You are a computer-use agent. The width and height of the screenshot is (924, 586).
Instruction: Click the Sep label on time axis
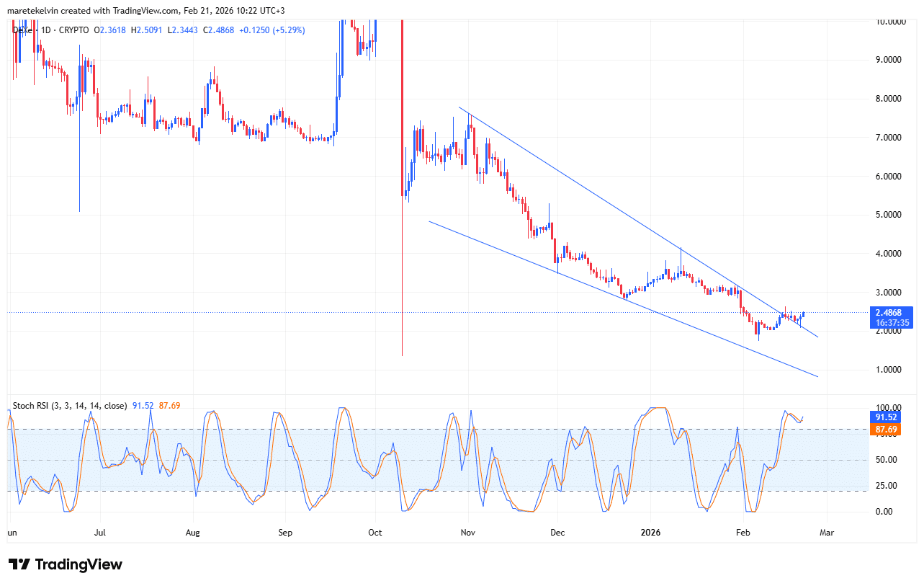285,533
